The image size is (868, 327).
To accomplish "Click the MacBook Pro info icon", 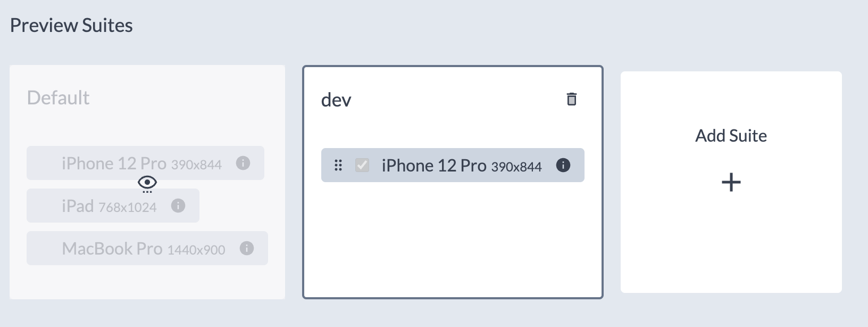I will coord(247,248).
